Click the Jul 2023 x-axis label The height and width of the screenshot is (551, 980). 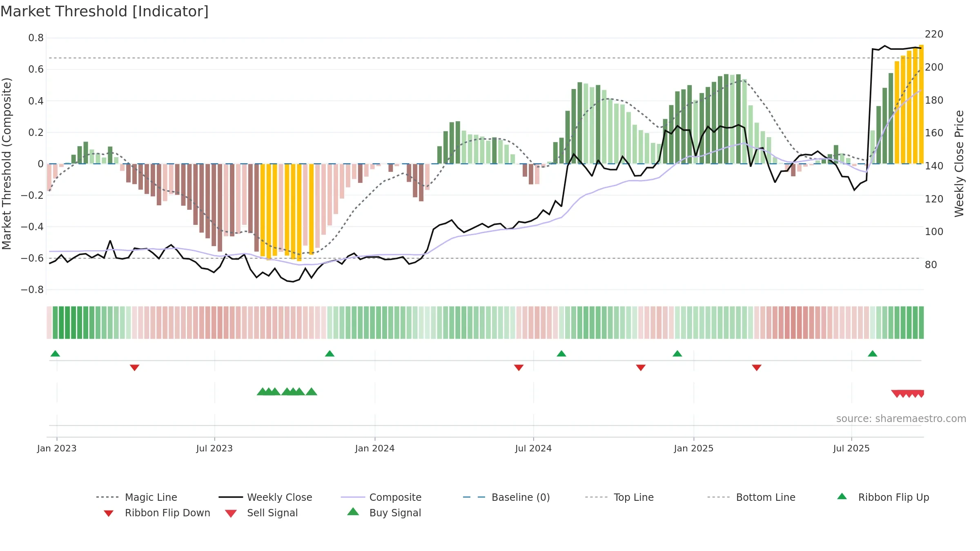coord(214,449)
